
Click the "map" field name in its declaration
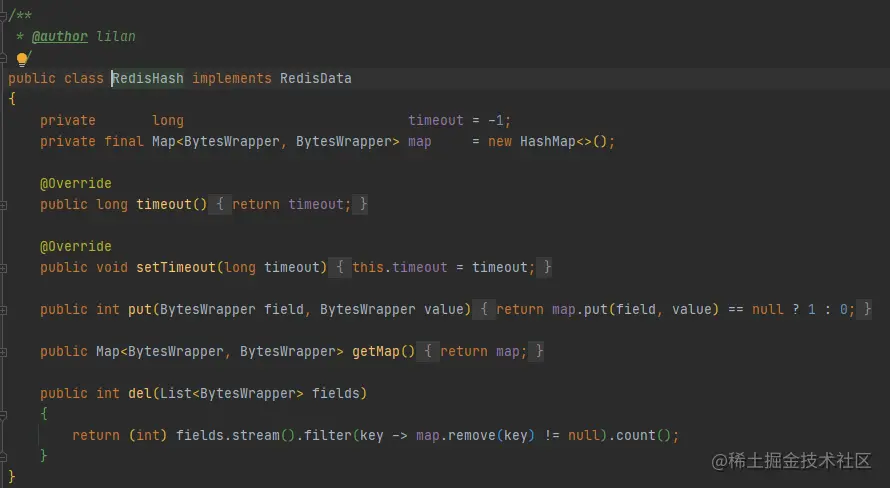[419, 141]
